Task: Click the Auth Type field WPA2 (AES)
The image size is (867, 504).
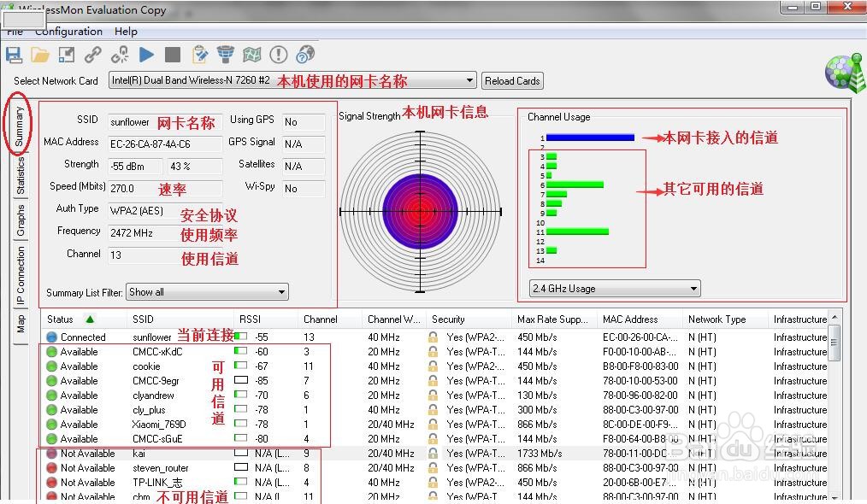Action: coord(165,210)
